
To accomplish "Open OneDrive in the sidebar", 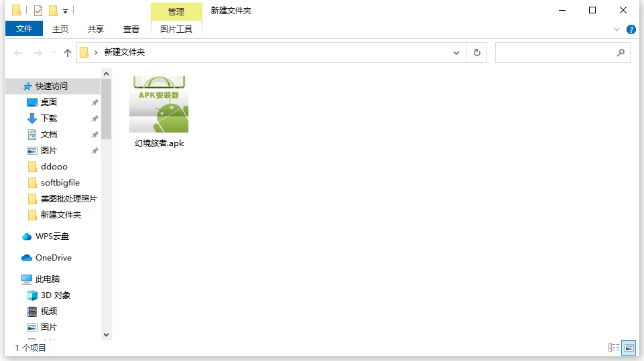I will [x=54, y=257].
